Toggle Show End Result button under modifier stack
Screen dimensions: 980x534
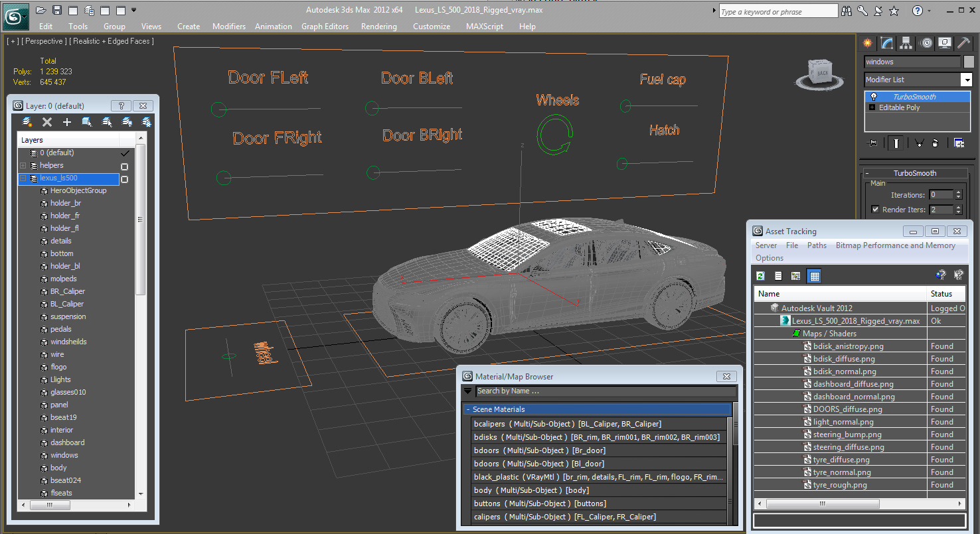tap(896, 143)
